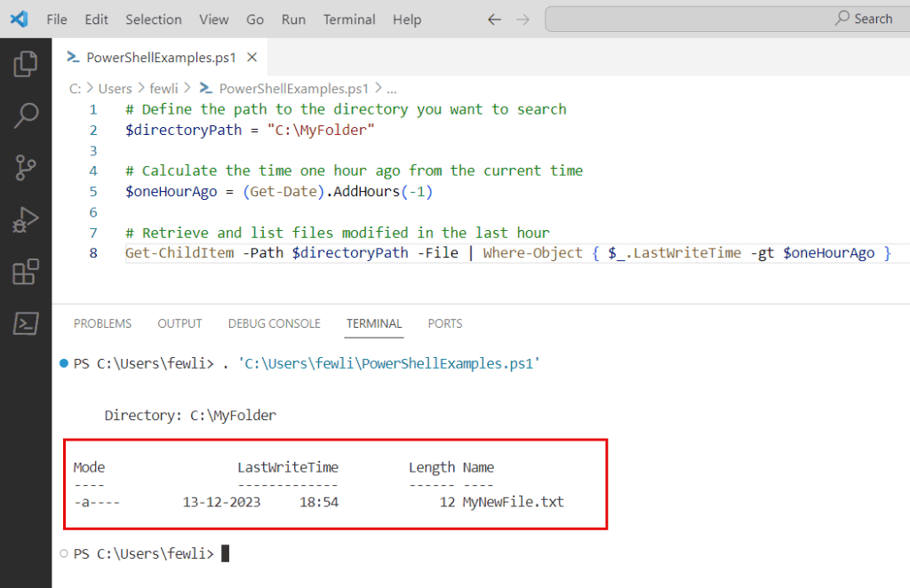
Task: Open the Edit menu
Action: coord(96,20)
